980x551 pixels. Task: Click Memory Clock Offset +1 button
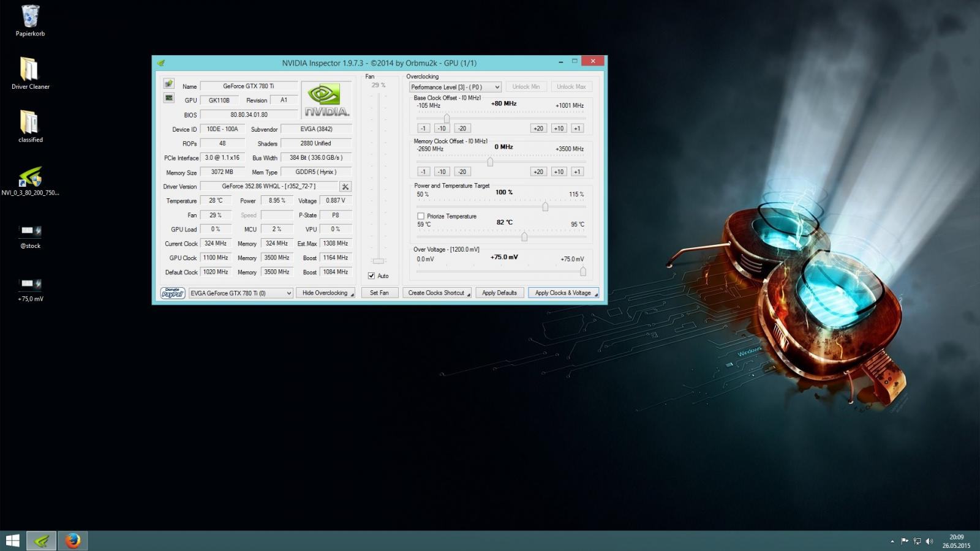click(x=577, y=172)
